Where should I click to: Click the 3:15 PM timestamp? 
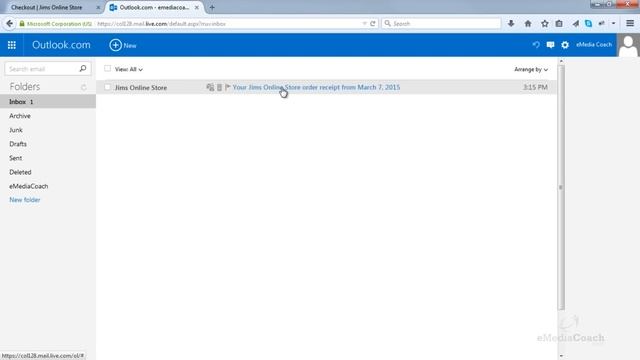click(535, 87)
